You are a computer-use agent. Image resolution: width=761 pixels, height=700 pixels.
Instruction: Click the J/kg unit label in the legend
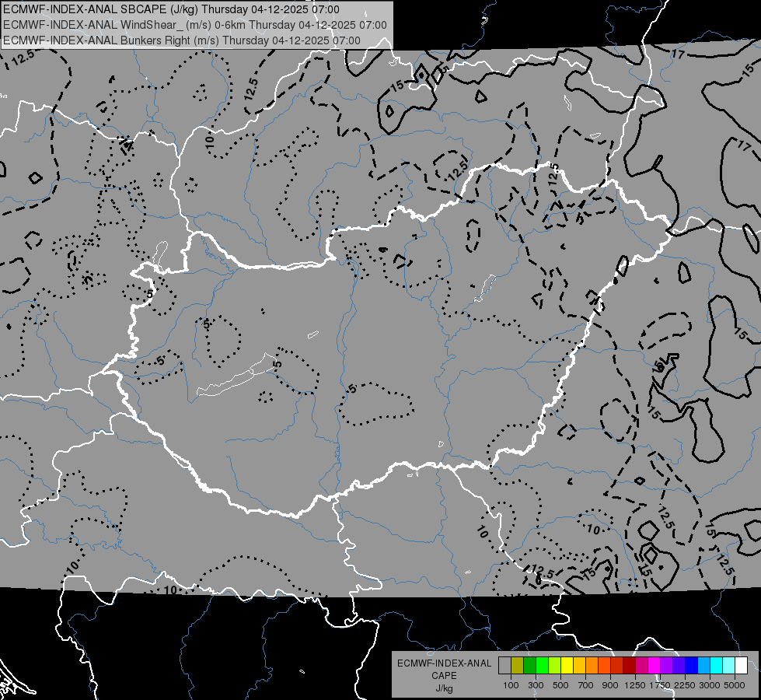pos(445,688)
